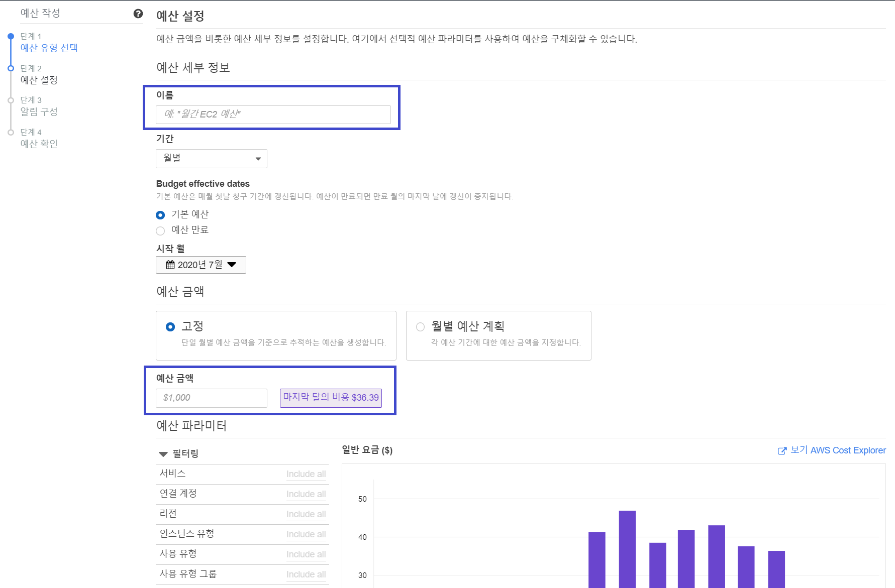
Task: Select the 기본 예산 radio button
Action: (x=160, y=215)
